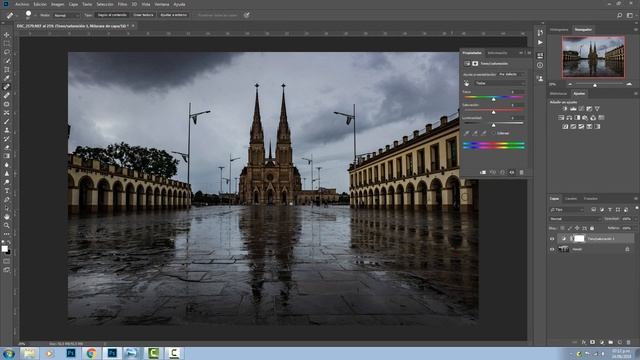Switch to the Canales tab

[x=571, y=198]
